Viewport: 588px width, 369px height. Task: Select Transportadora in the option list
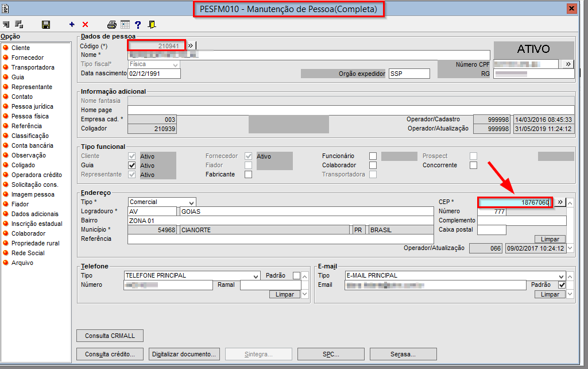pyautogui.click(x=33, y=67)
